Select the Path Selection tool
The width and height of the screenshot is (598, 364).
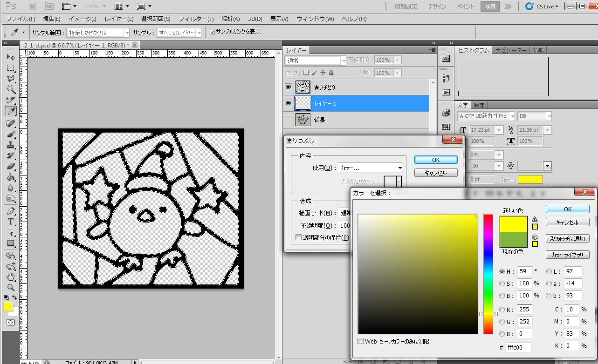(10, 232)
